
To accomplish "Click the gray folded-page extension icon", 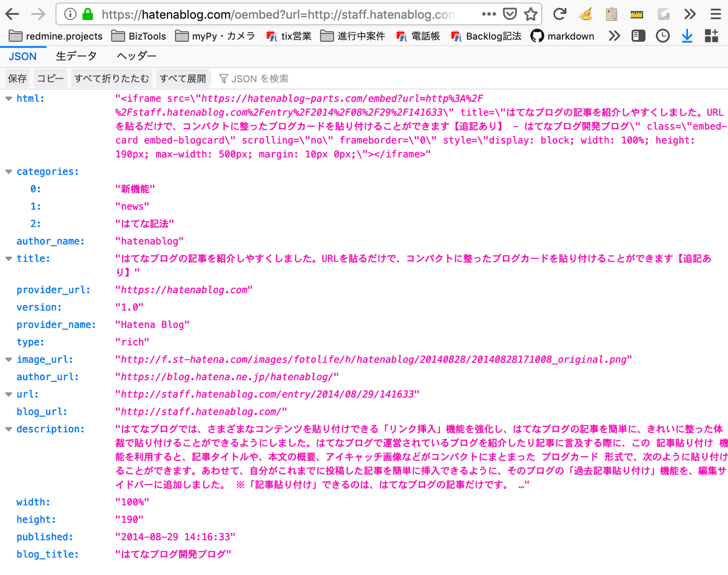I will (x=663, y=14).
